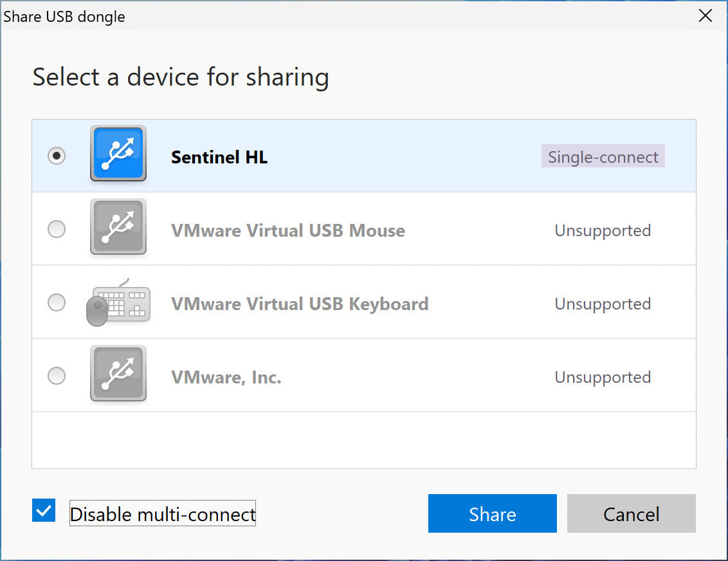
Task: Click the VMware Virtual USB Mouse name
Action: pyautogui.click(x=288, y=231)
